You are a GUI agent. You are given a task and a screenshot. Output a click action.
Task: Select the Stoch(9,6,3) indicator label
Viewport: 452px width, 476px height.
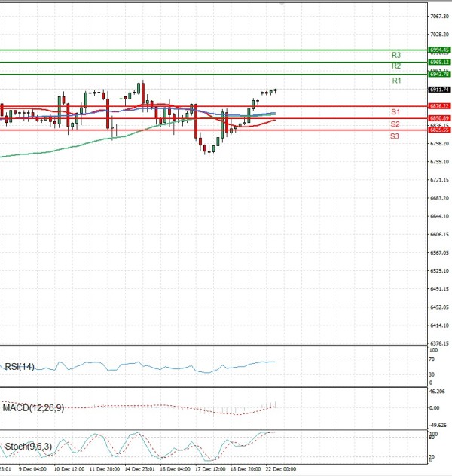27,447
